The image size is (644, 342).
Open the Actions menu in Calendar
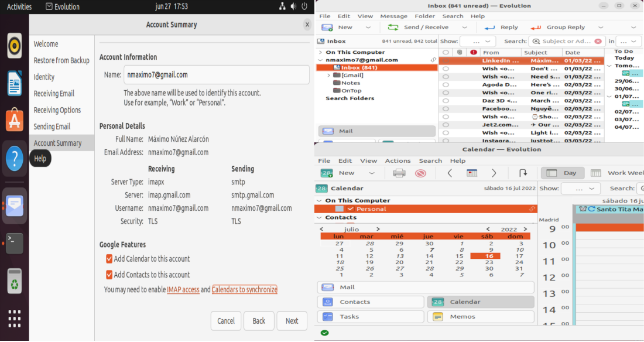pyautogui.click(x=398, y=160)
